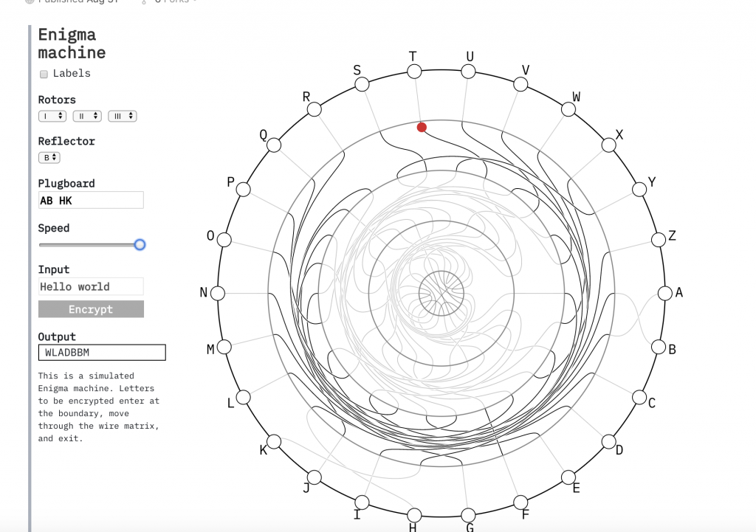This screenshot has width=756, height=532.
Task: Click the red signal dot in the diagram
Action: pos(422,127)
